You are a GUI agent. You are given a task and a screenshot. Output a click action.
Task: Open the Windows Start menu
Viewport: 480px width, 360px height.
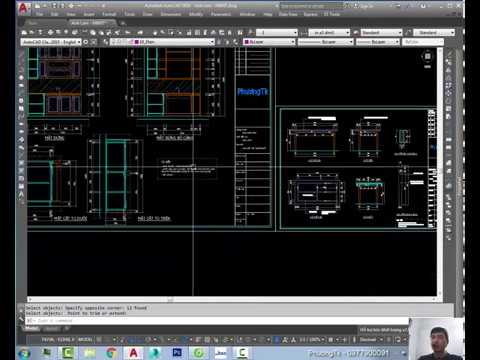click(24, 353)
